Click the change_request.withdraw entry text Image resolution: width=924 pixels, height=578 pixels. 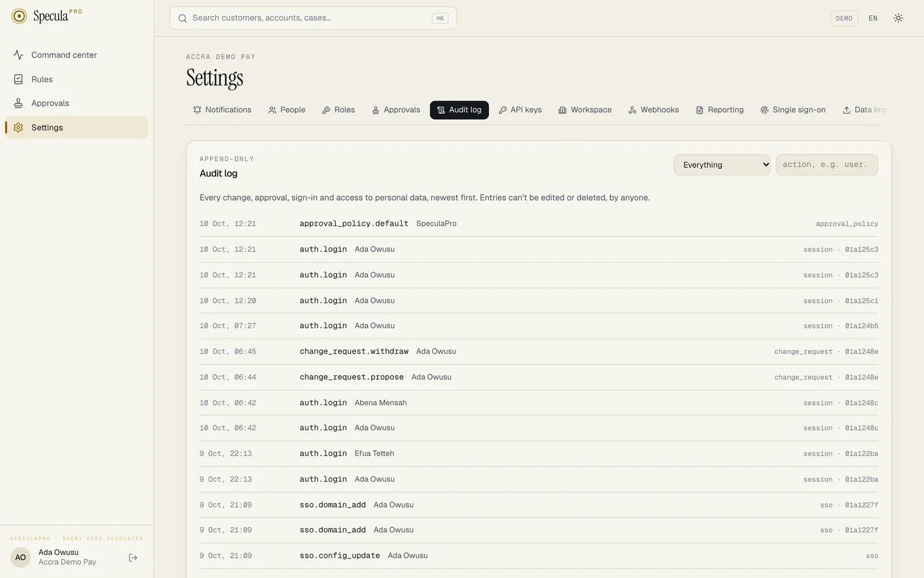(354, 351)
